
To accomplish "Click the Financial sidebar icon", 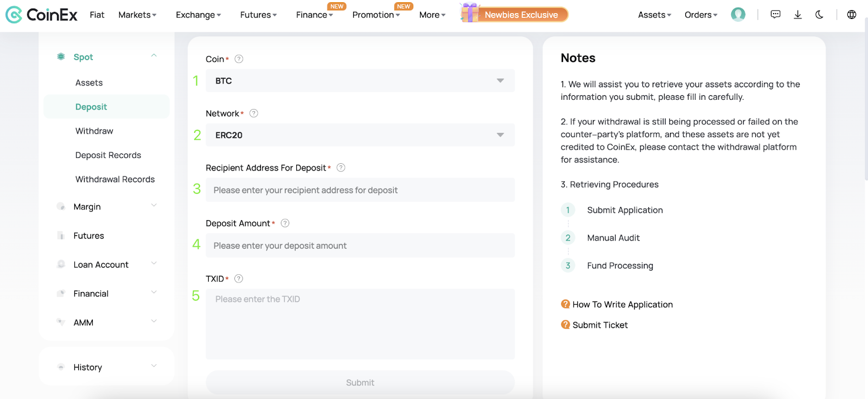I will tap(61, 293).
